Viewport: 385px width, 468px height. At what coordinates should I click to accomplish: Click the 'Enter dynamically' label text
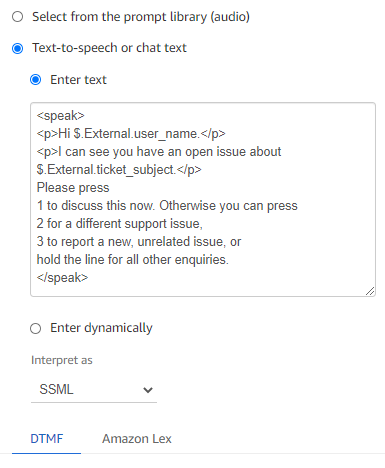[x=101, y=328]
